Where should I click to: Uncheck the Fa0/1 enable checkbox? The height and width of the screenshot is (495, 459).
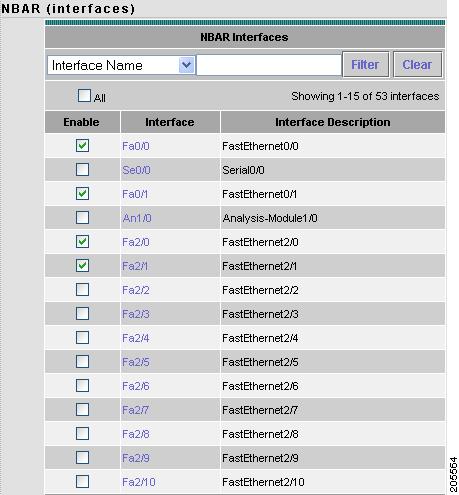[82, 194]
